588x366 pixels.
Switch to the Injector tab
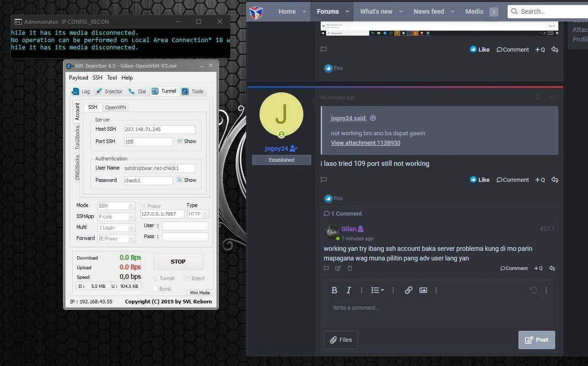click(109, 91)
